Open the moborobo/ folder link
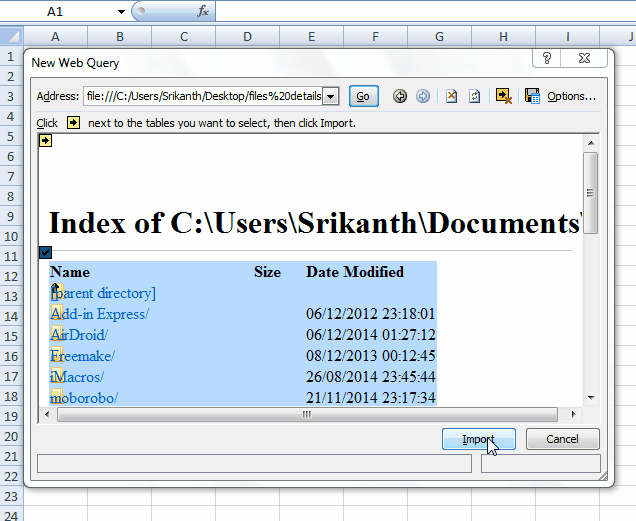 point(84,398)
